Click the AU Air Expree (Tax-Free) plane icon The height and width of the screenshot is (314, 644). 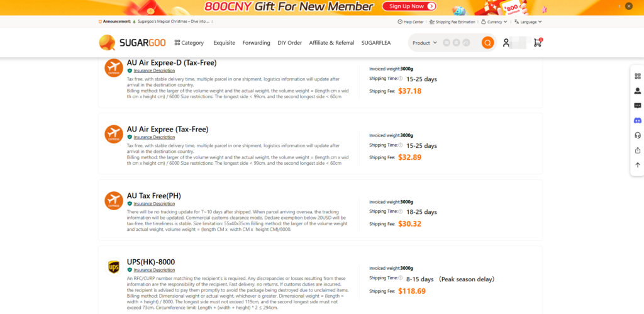tap(114, 134)
